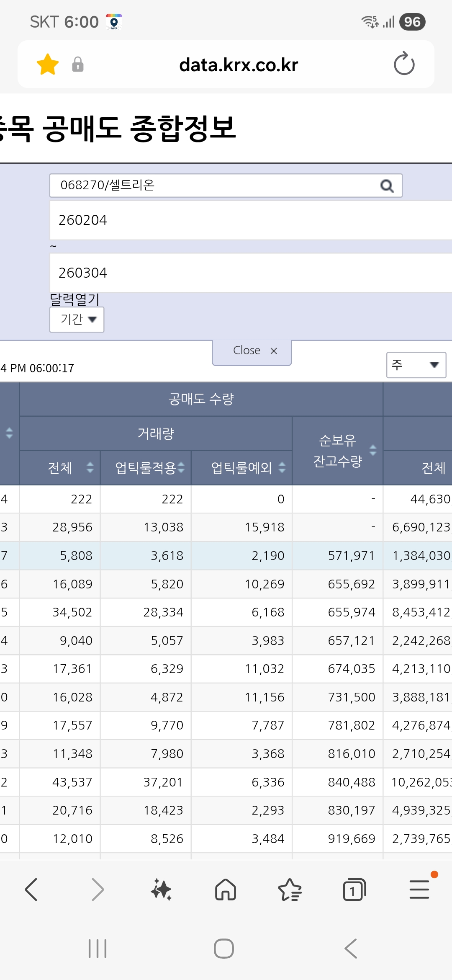
Task: Open the browser hamburger menu
Action: (419, 890)
